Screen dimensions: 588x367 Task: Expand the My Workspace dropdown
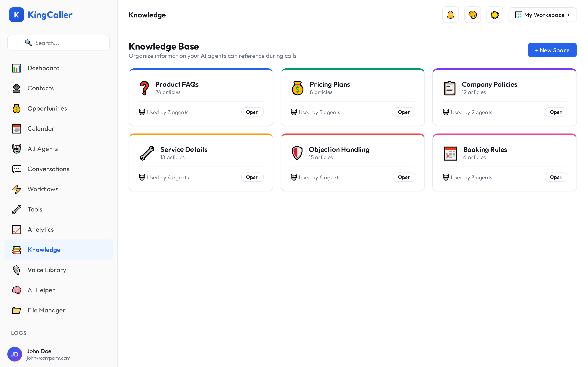[542, 15]
